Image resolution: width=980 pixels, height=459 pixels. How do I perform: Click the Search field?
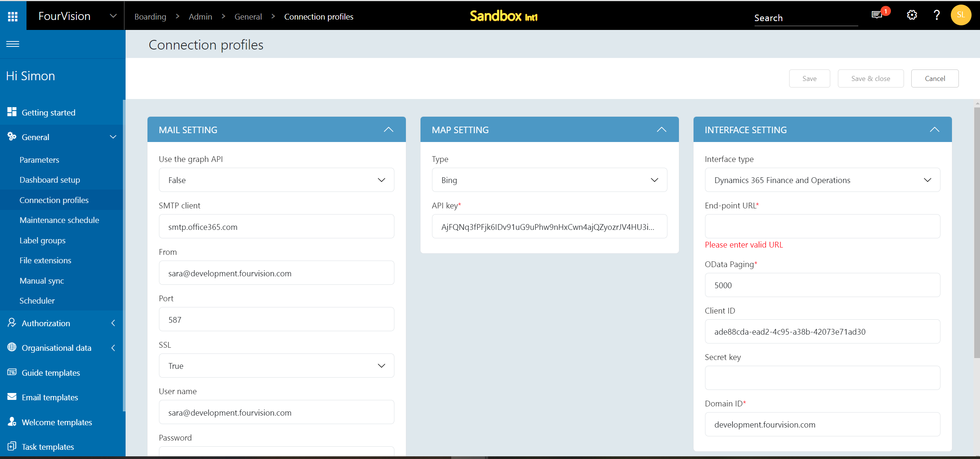(x=806, y=18)
